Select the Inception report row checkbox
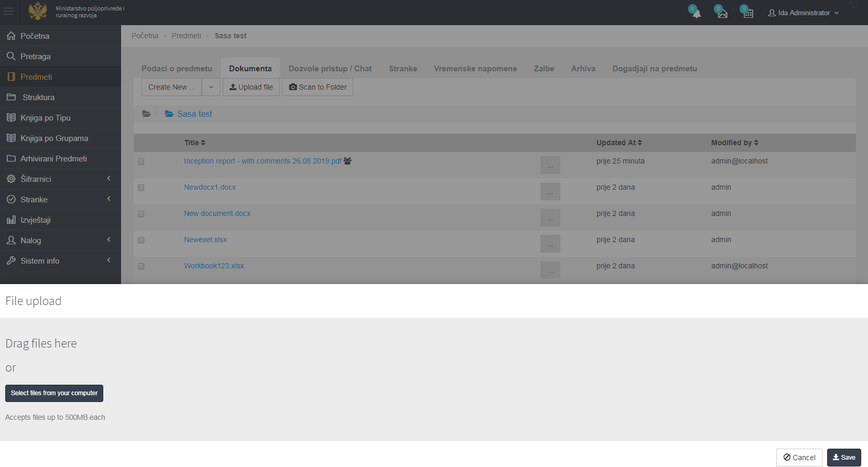This screenshot has width=868, height=467. pos(141,161)
